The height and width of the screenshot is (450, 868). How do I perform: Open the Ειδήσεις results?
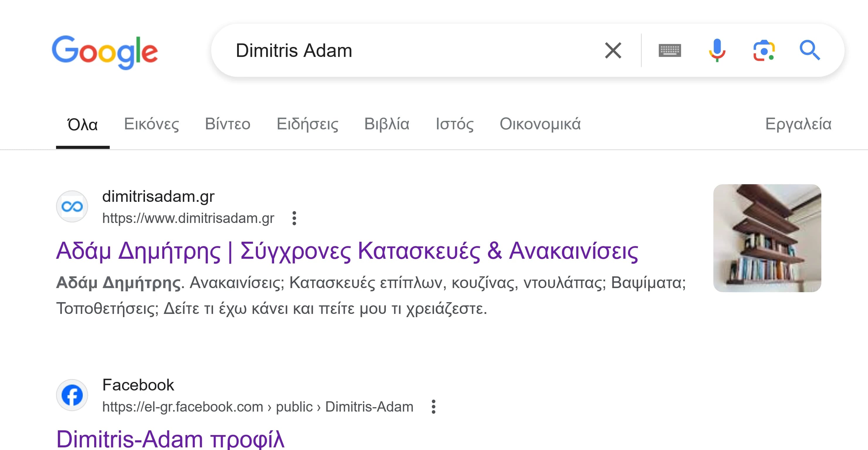pyautogui.click(x=308, y=124)
